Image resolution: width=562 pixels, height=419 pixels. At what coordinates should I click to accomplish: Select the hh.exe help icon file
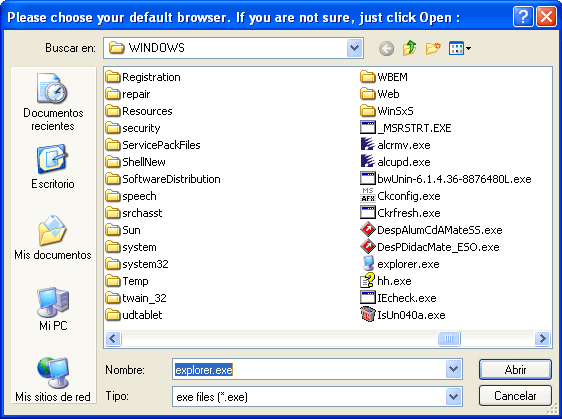[x=386, y=281]
